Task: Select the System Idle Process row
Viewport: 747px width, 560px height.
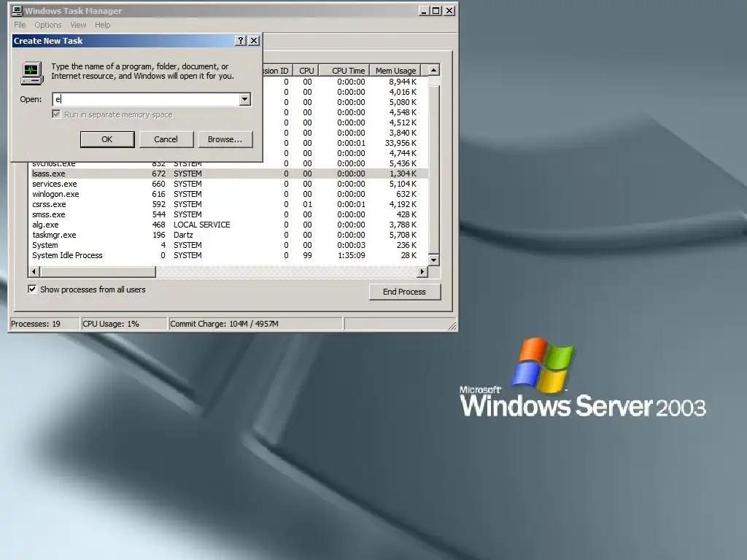Action: point(228,255)
